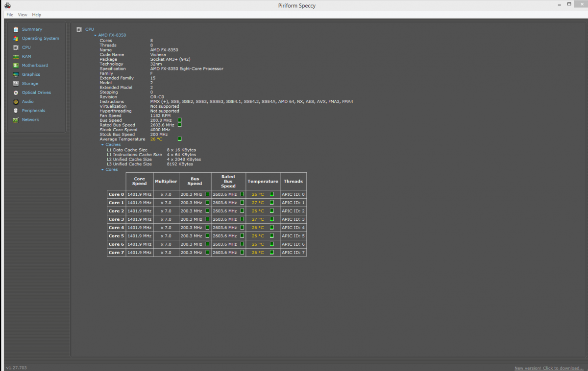Click the APIC ID: 3 cell
Image resolution: width=588 pixels, height=371 pixels.
(294, 219)
